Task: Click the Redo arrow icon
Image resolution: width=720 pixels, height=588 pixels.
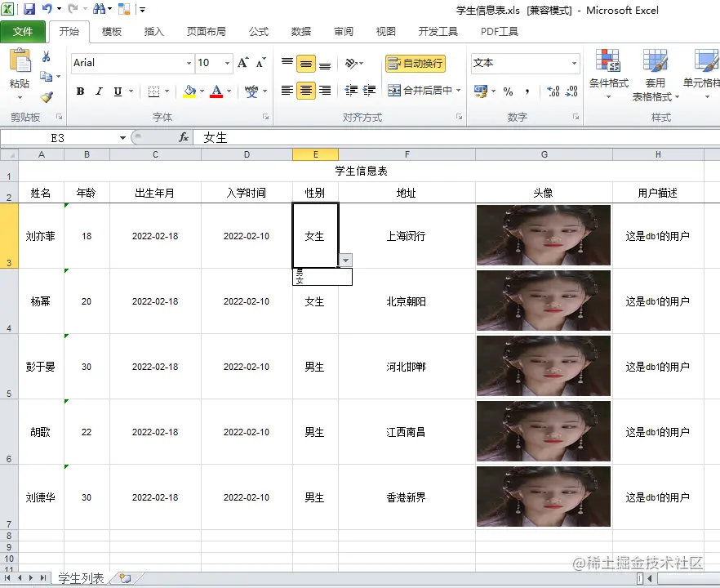Action: [x=73, y=9]
